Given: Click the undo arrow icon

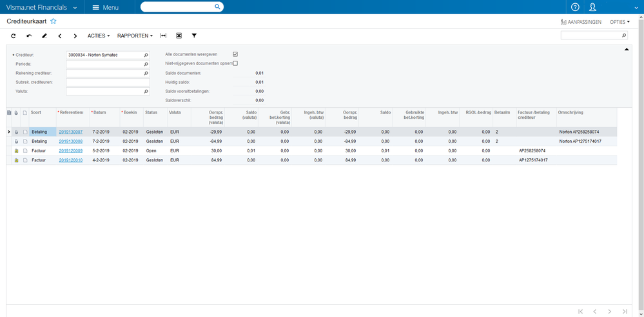Looking at the screenshot, I should (x=28, y=36).
